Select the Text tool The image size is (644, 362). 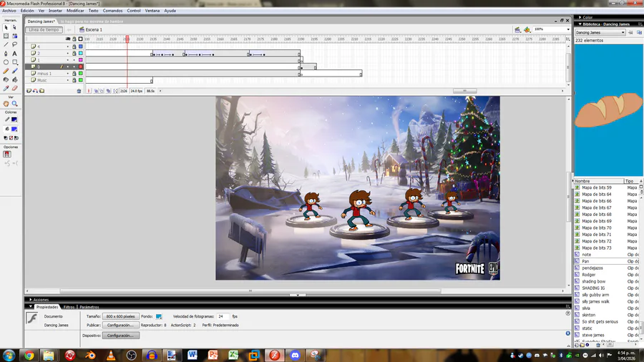(15, 54)
